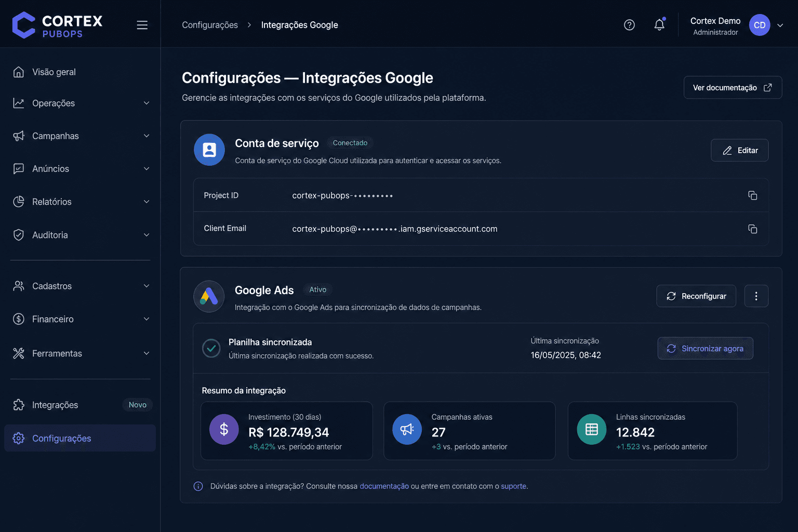The width and height of the screenshot is (798, 532).
Task: Copy the Project ID value
Action: tap(752, 195)
